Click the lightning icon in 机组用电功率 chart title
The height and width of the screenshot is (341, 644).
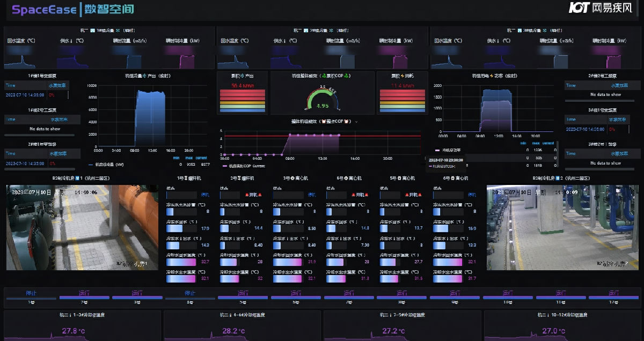click(491, 76)
